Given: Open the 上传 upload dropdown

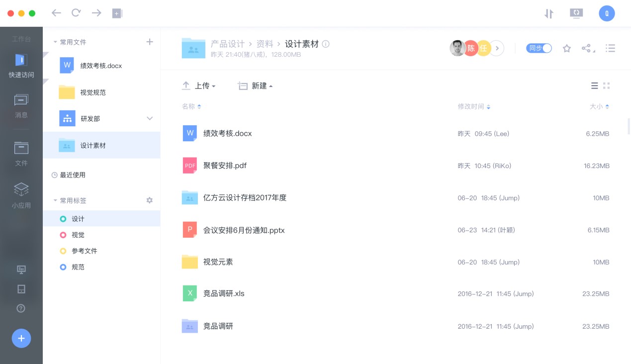Looking at the screenshot, I should click(199, 86).
